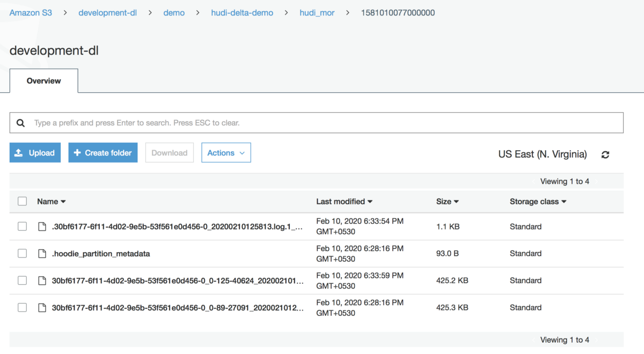
Task: Click file icon of .hoodie_partition_metadata
Action: (x=42, y=253)
